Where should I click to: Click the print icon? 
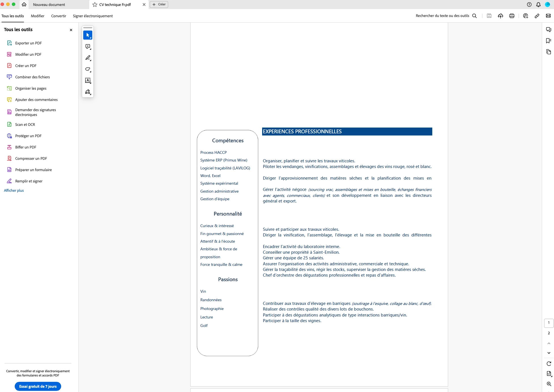(512, 16)
